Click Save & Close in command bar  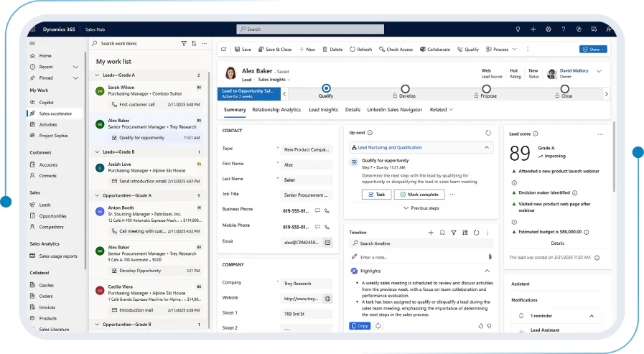(275, 50)
